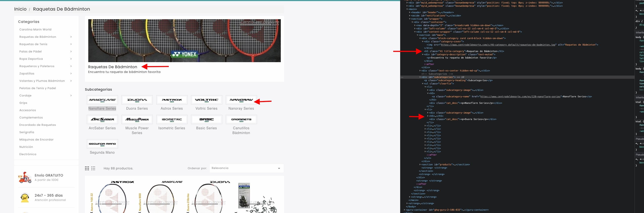This screenshot has width=644, height=213.
Task: Select the div id subcategories node
Action: tap(439, 77)
